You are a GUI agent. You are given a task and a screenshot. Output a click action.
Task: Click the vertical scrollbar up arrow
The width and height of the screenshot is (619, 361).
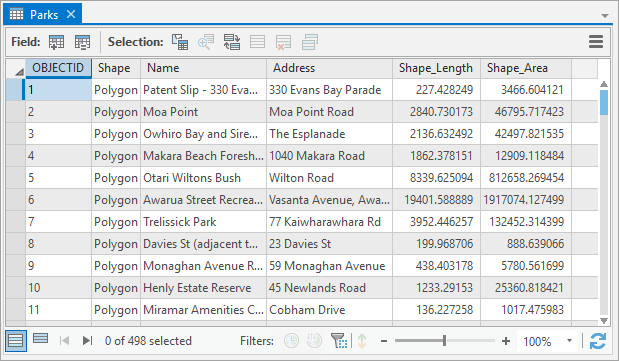pyautogui.click(x=604, y=84)
